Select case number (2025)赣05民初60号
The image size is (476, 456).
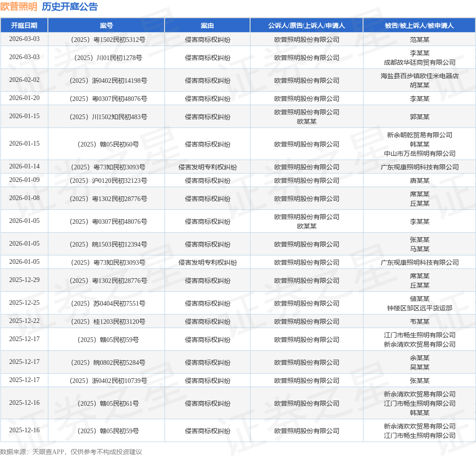pyautogui.click(x=108, y=144)
